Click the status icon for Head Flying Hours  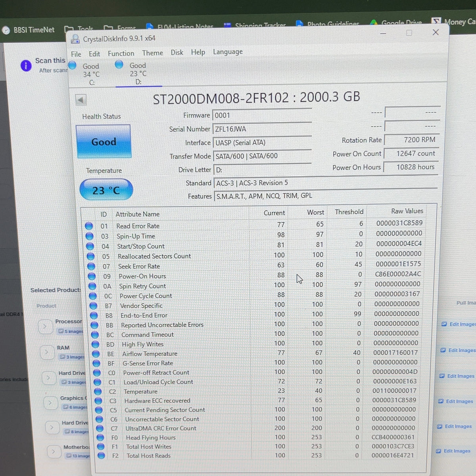tap(100, 438)
